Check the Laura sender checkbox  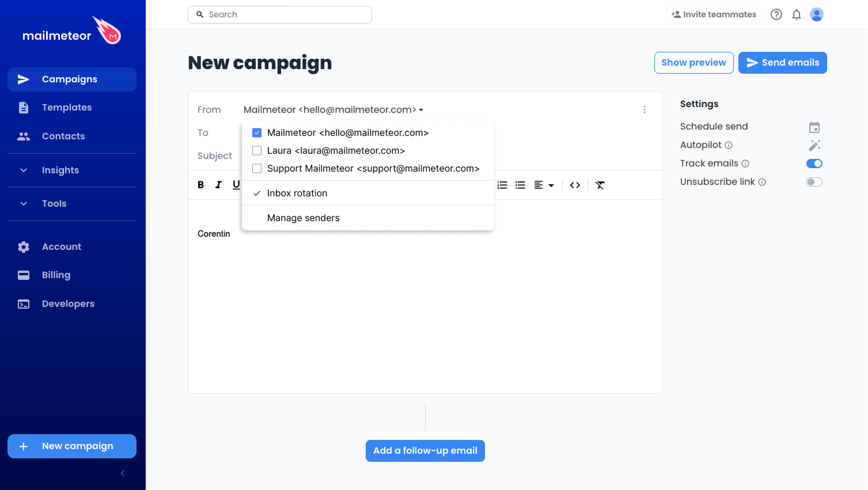click(257, 151)
